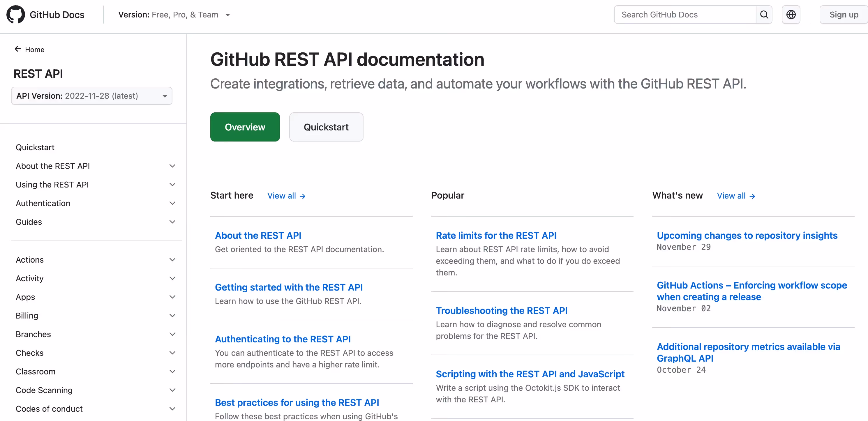
Task: Go to GitHub Docs home title
Action: click(57, 15)
